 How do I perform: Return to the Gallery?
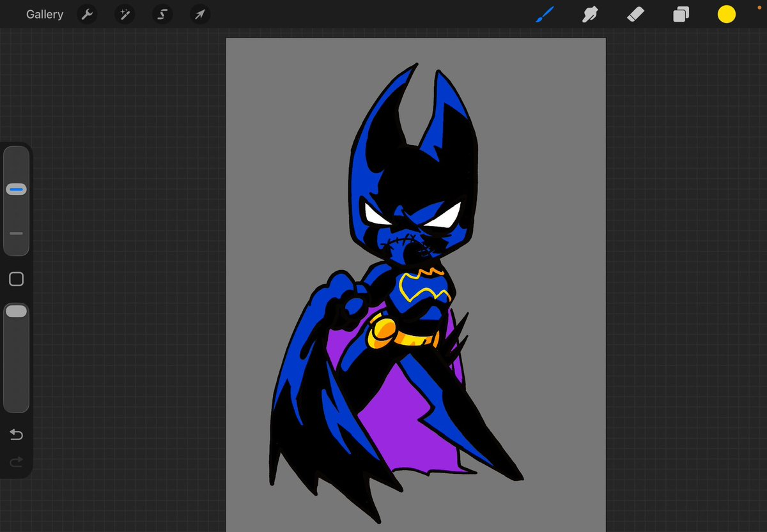point(45,14)
